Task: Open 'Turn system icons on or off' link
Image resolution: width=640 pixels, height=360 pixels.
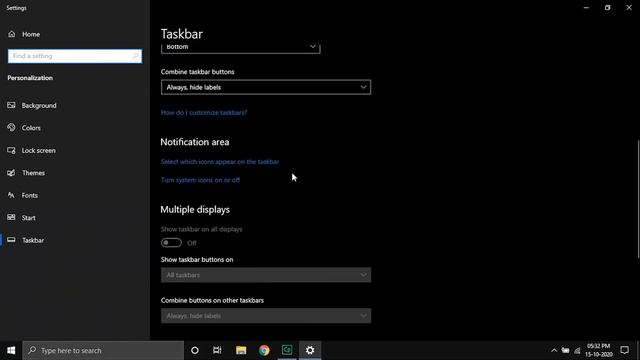Action: [200, 180]
